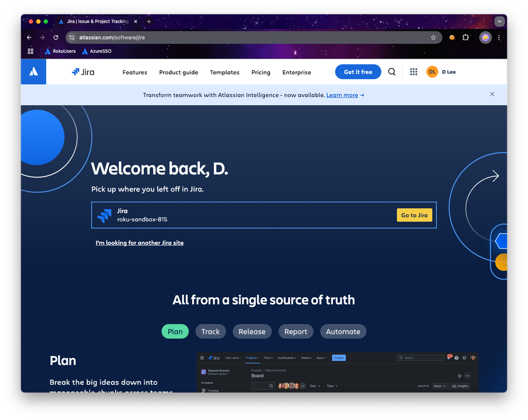Open the tab search chevron
The height and width of the screenshot is (420, 528).
pos(499,21)
